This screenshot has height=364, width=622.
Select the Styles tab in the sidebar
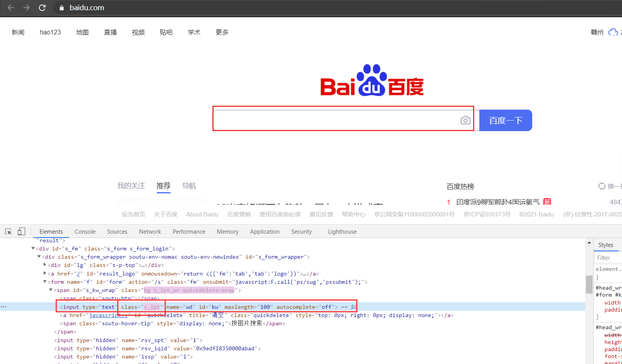[606, 245]
